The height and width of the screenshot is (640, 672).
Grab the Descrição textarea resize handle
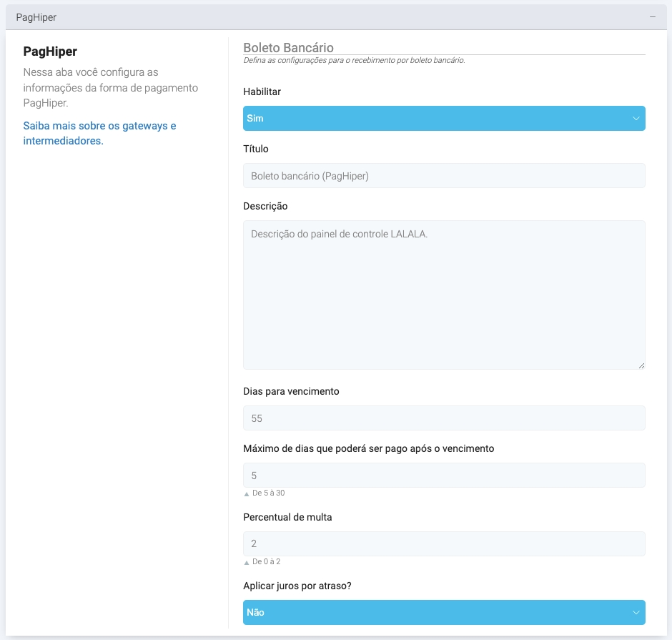641,365
